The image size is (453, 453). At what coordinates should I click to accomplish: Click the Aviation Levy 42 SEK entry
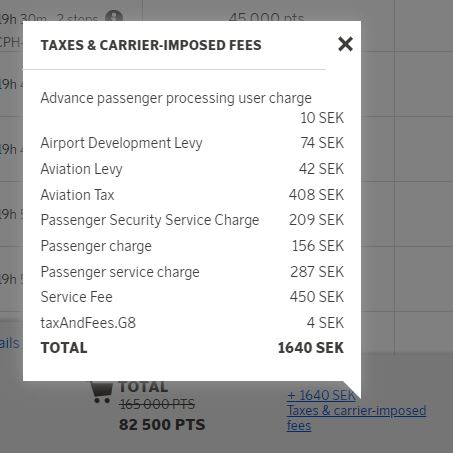point(192,169)
